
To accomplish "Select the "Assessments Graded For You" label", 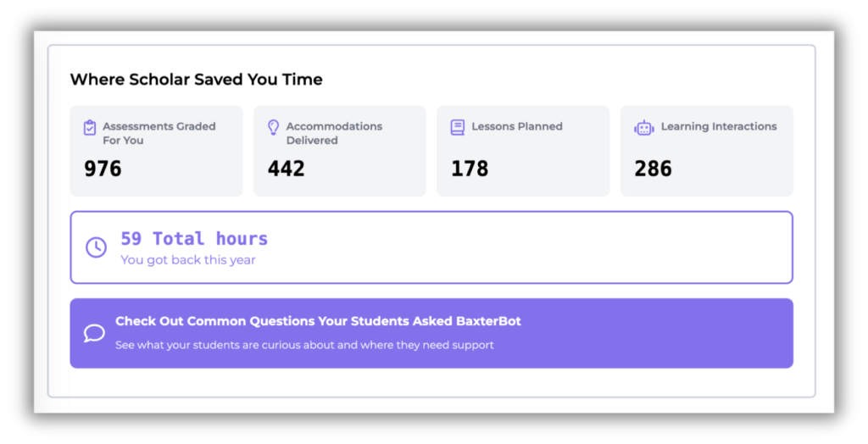I will [x=159, y=133].
